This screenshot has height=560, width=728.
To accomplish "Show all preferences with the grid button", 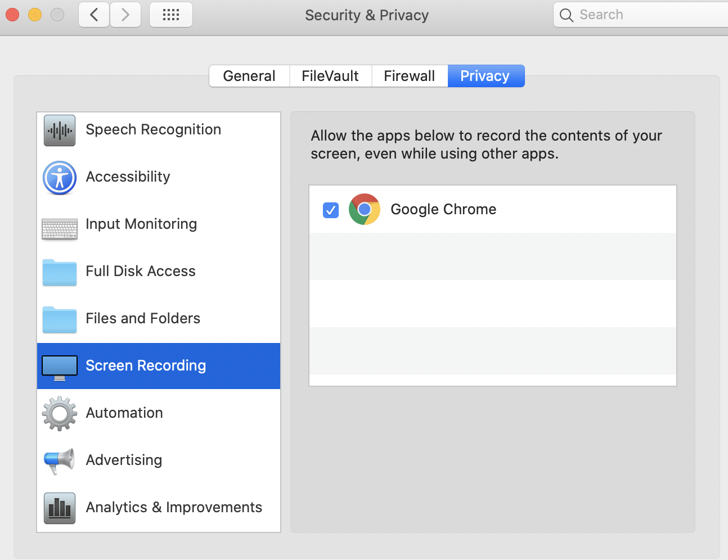I will click(171, 15).
